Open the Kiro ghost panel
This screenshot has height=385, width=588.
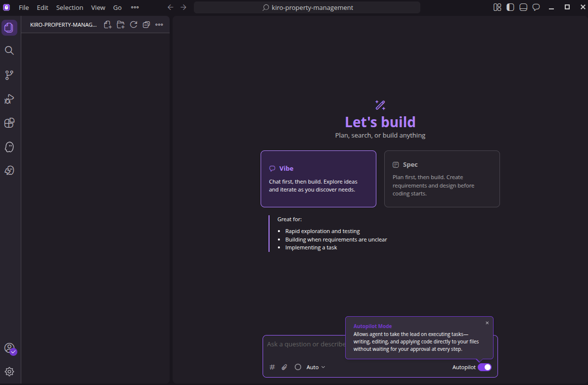click(x=9, y=147)
